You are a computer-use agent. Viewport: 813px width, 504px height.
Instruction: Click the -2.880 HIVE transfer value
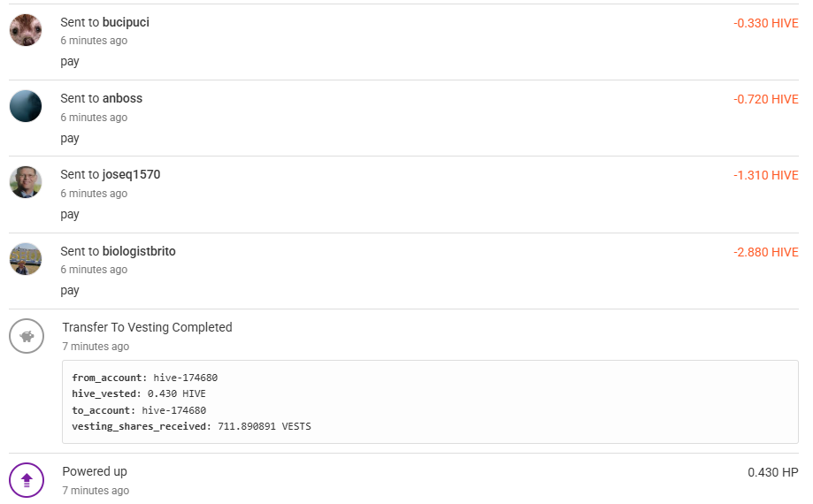(765, 252)
